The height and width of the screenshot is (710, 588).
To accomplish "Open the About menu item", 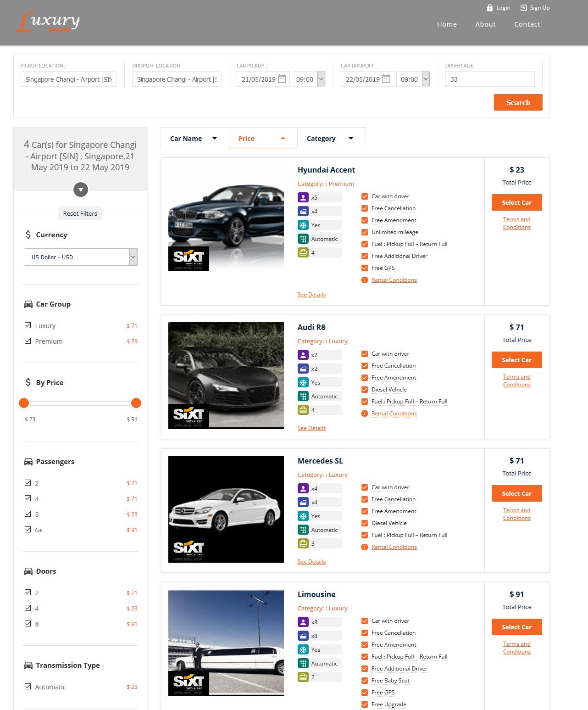I will click(485, 24).
